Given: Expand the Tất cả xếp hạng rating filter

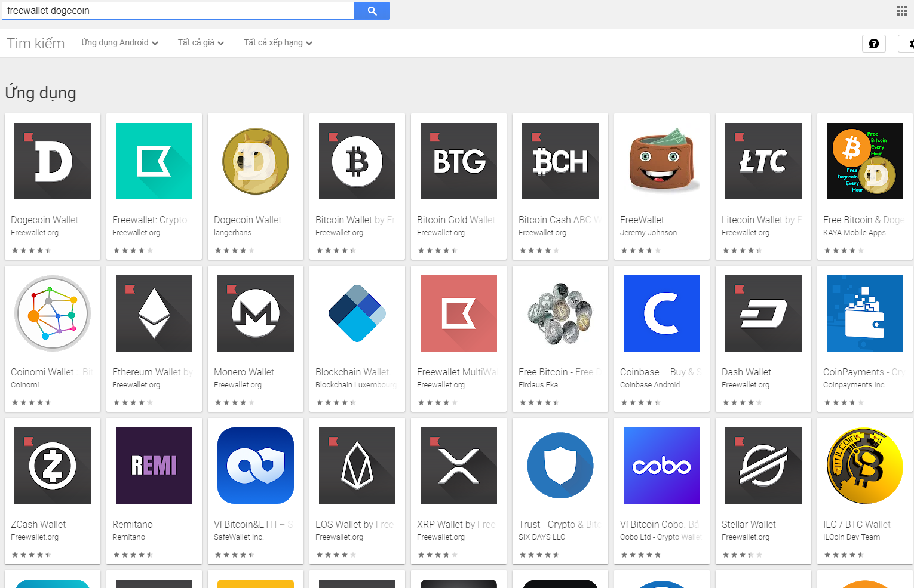Looking at the screenshot, I should tap(278, 43).
